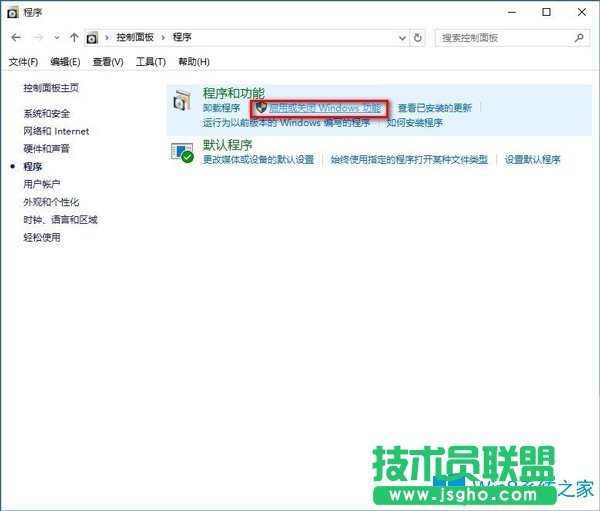
Task: Open the 查看(V) menu
Action: tap(108, 62)
